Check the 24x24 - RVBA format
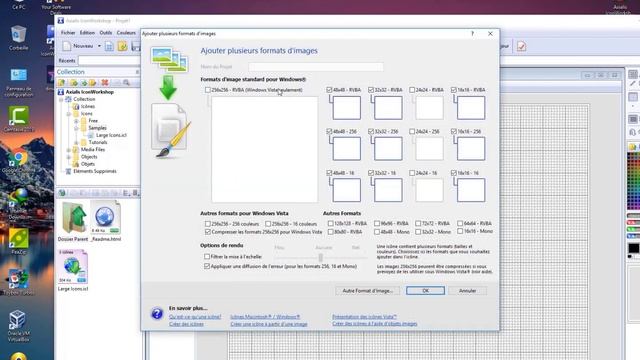The image size is (640, 360). (412, 90)
